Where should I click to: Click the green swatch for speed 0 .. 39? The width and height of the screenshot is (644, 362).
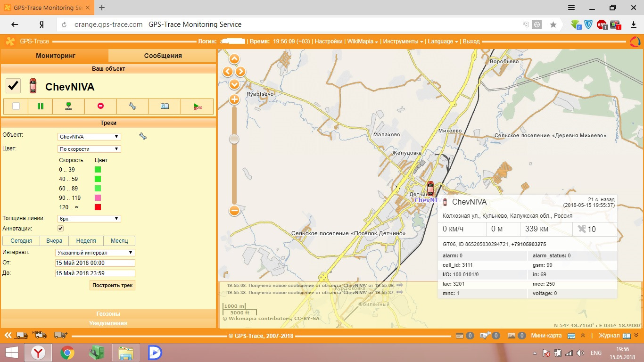[x=98, y=169]
